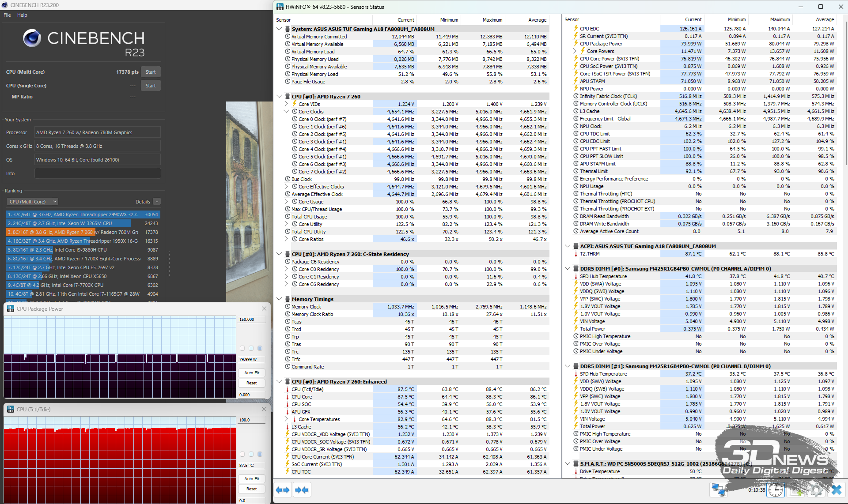Viewport: 848px width, 504px height.
Task: Click HWiNFO expand-columns double arrow icon
Action: pyautogui.click(x=283, y=489)
